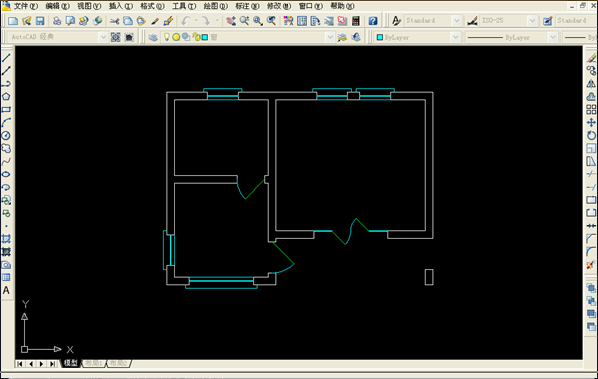Open the table style Standard dropdown
The image size is (598, 379).
coord(575,21)
